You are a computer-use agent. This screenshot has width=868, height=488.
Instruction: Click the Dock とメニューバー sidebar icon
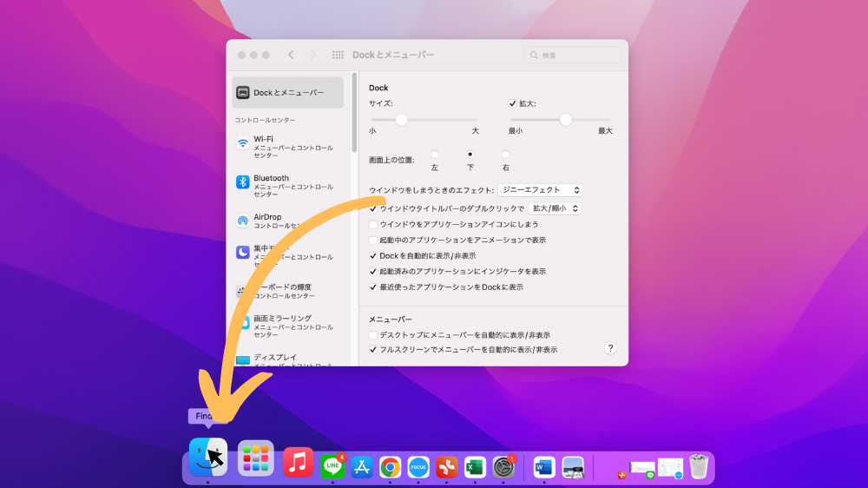click(242, 93)
